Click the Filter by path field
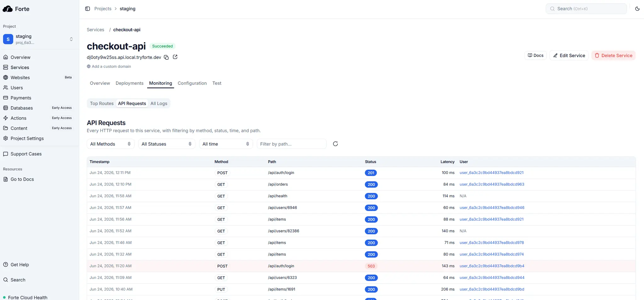This screenshot has width=644, height=300. [x=291, y=144]
